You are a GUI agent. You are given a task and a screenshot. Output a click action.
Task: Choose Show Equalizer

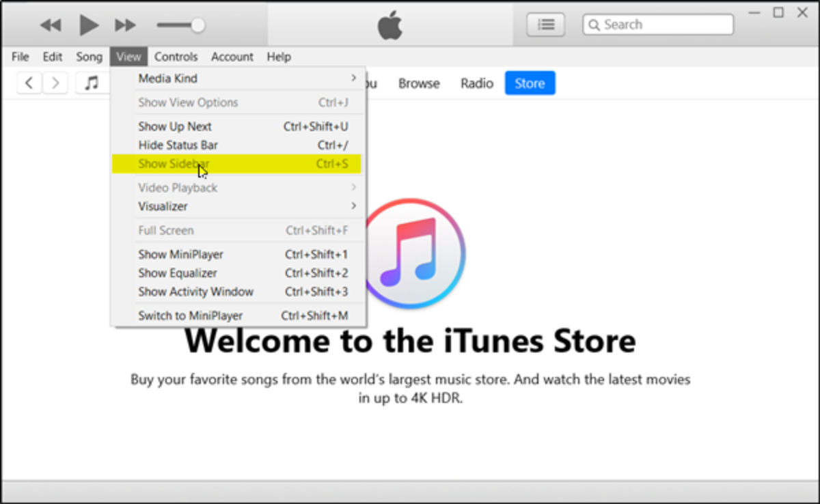click(238, 272)
